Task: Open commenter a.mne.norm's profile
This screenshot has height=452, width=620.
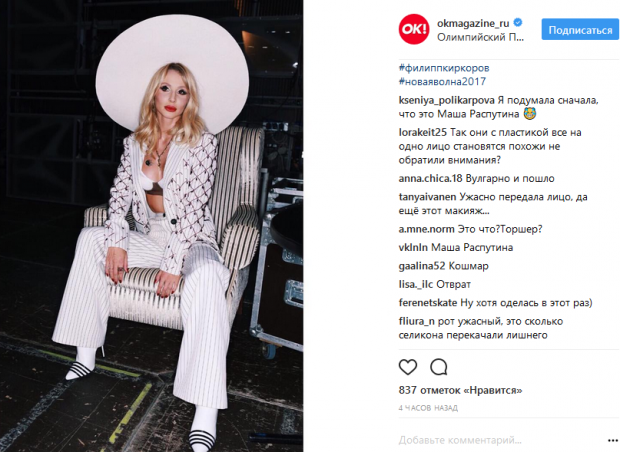Action: click(x=427, y=229)
